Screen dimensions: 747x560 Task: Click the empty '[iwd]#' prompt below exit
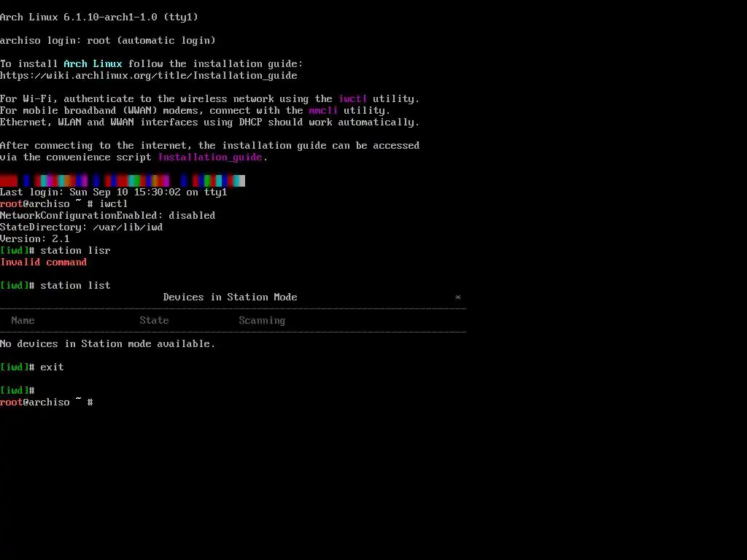click(x=18, y=391)
